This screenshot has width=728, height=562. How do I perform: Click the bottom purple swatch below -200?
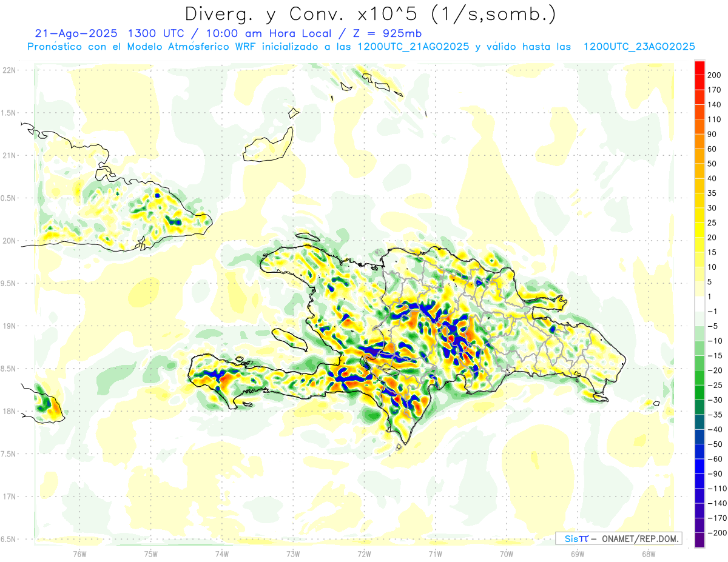click(x=699, y=540)
